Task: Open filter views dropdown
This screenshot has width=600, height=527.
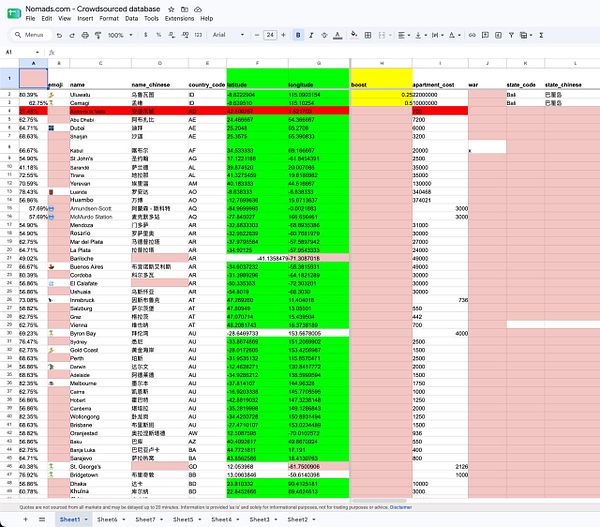Action: coord(526,35)
